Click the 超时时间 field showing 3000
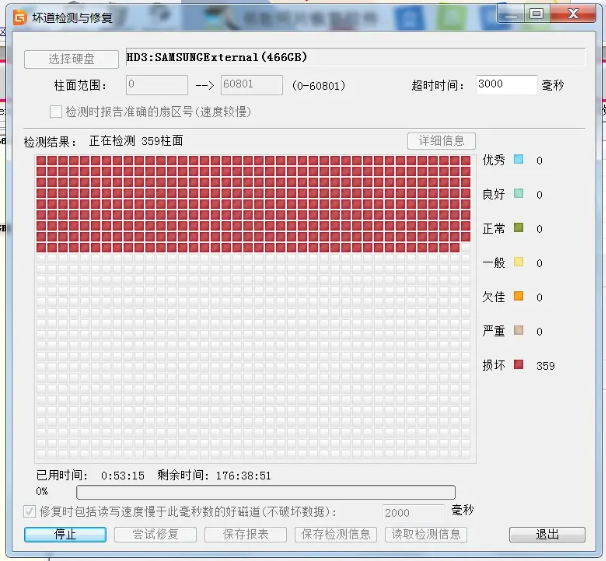The height and width of the screenshot is (561, 606). 505,85
